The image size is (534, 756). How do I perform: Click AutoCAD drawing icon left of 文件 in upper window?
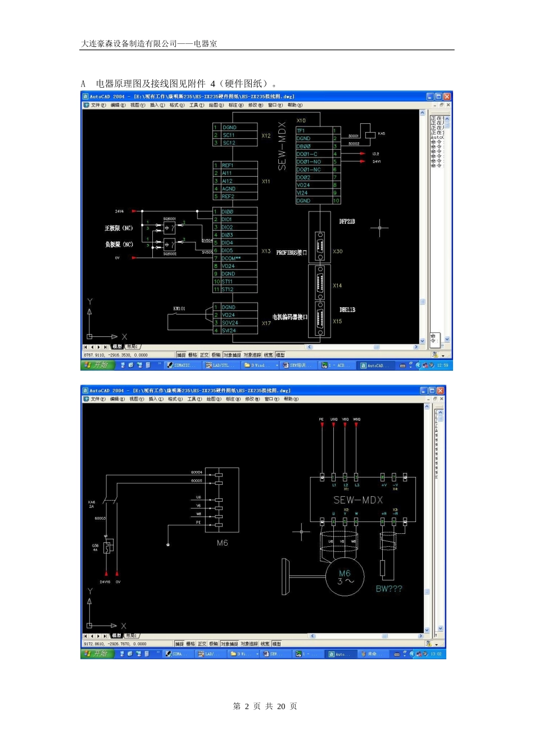point(87,105)
